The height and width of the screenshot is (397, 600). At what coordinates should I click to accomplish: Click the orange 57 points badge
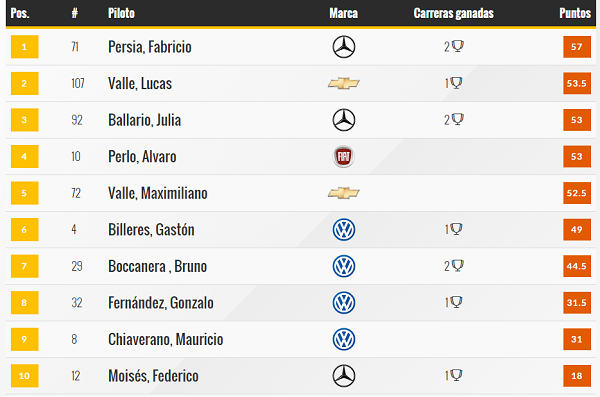(x=577, y=47)
